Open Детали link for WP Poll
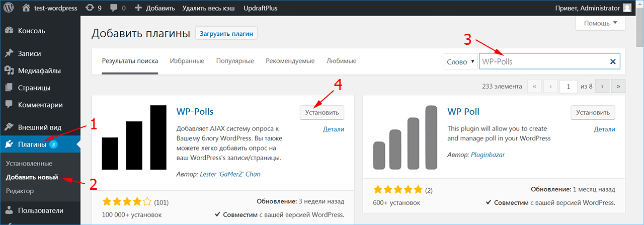The image size is (644, 225). point(604,129)
